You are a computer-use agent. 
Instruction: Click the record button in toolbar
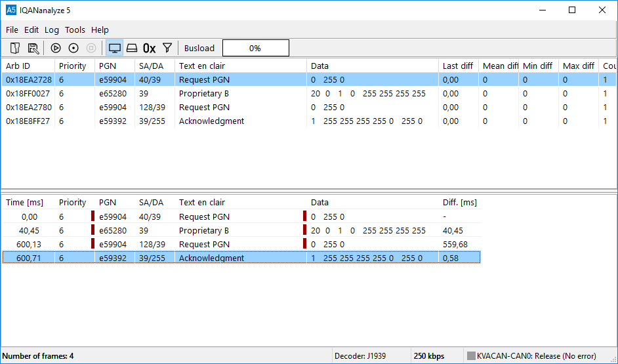(x=73, y=48)
